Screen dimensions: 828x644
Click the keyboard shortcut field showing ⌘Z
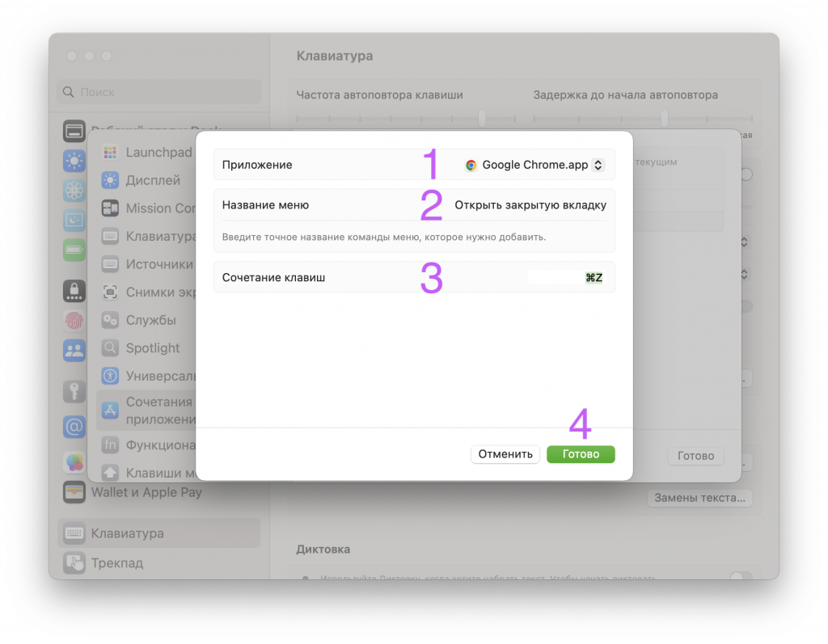565,277
